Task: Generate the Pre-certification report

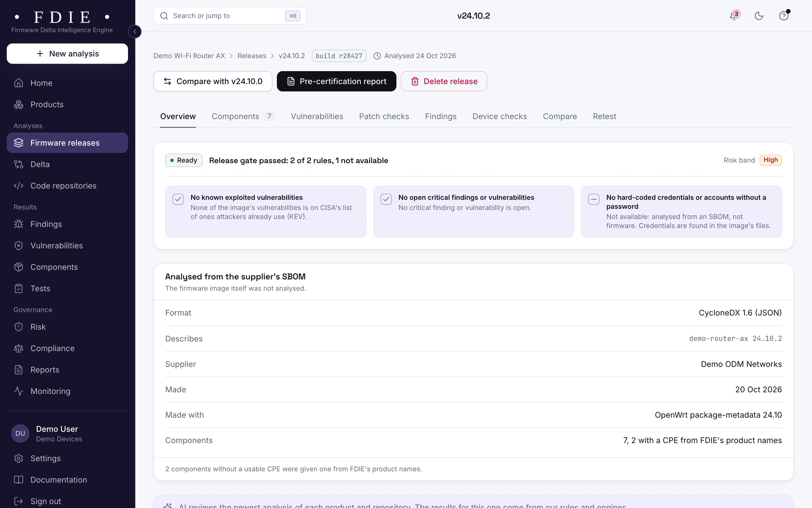Action: tap(336, 81)
